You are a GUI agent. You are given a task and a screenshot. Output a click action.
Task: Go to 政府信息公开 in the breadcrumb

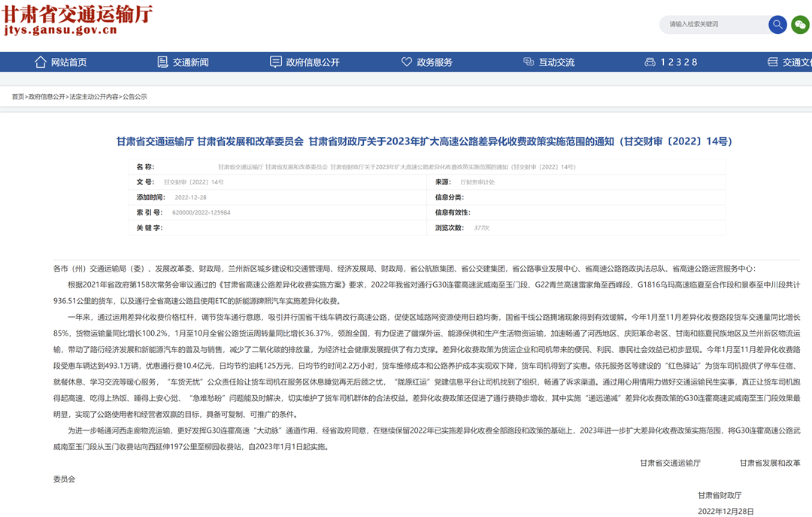coord(47,96)
